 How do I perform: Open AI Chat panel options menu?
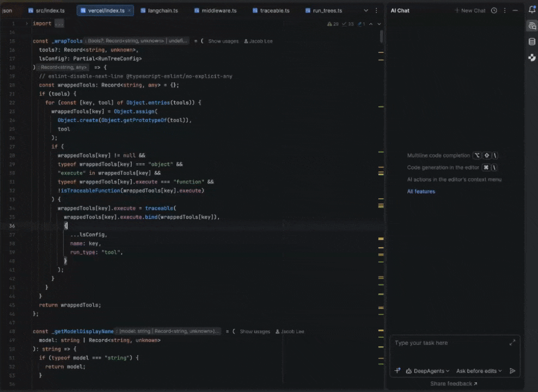click(505, 10)
